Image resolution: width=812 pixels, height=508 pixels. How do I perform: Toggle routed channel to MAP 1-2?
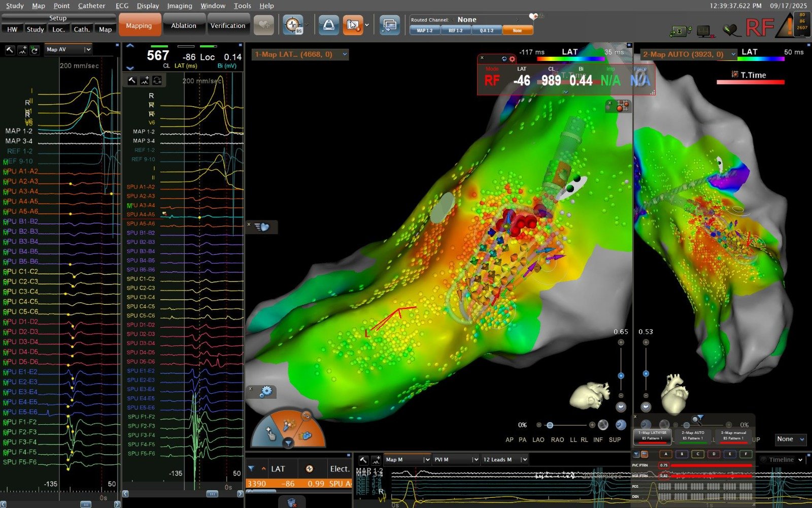(425, 30)
